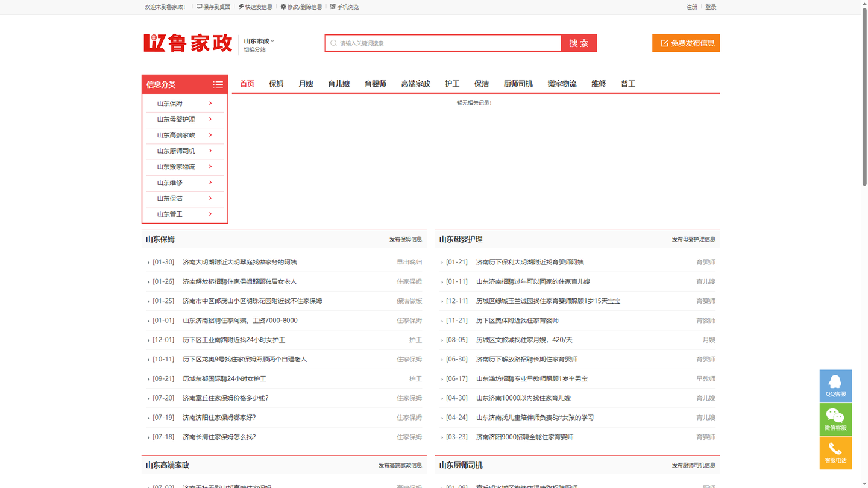Expand 山东保姆 category arrow
Viewport: 868px width, 488px height.
pyautogui.click(x=210, y=103)
